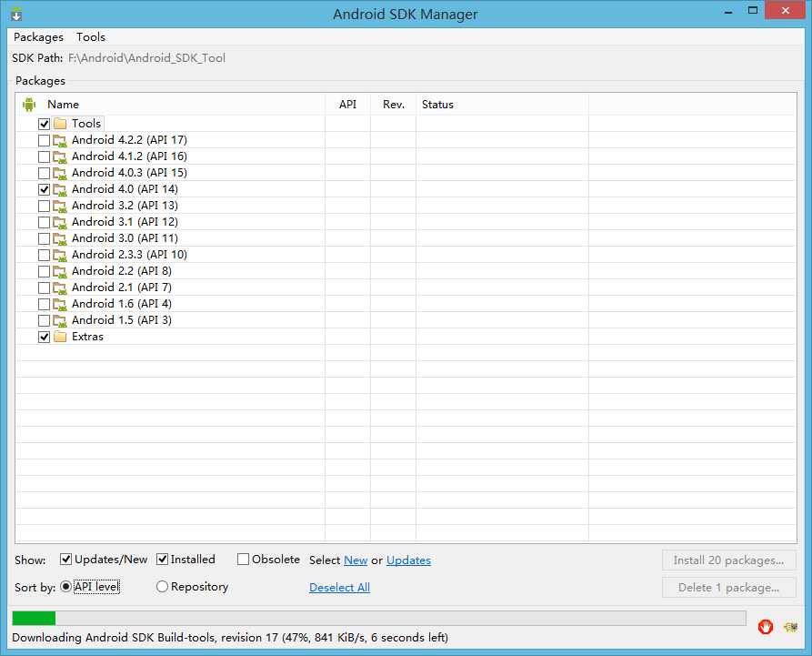Viewport: 812px width, 656px height.
Task: Select the Android 3.0 (API 11) row label
Action: pos(125,238)
